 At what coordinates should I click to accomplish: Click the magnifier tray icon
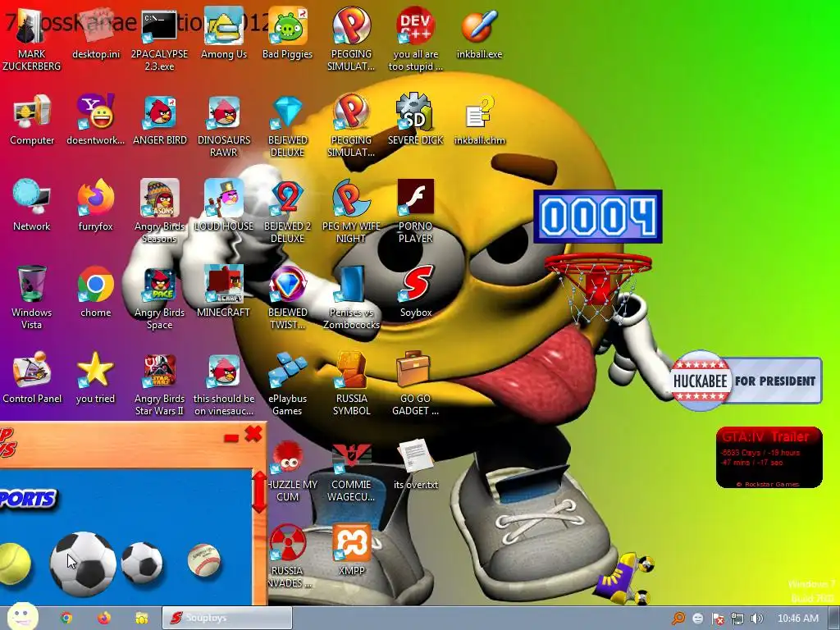coord(678,619)
